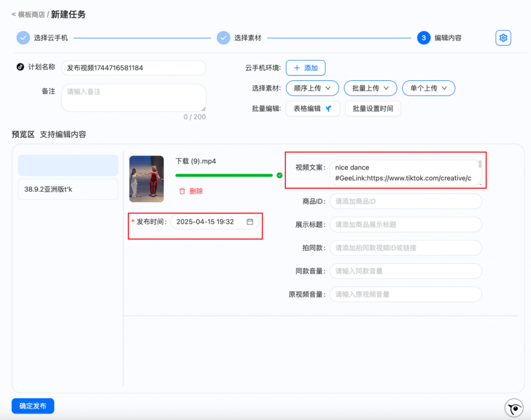531x420 pixels.
Task: Click the red trash delete icon
Action: tap(182, 191)
